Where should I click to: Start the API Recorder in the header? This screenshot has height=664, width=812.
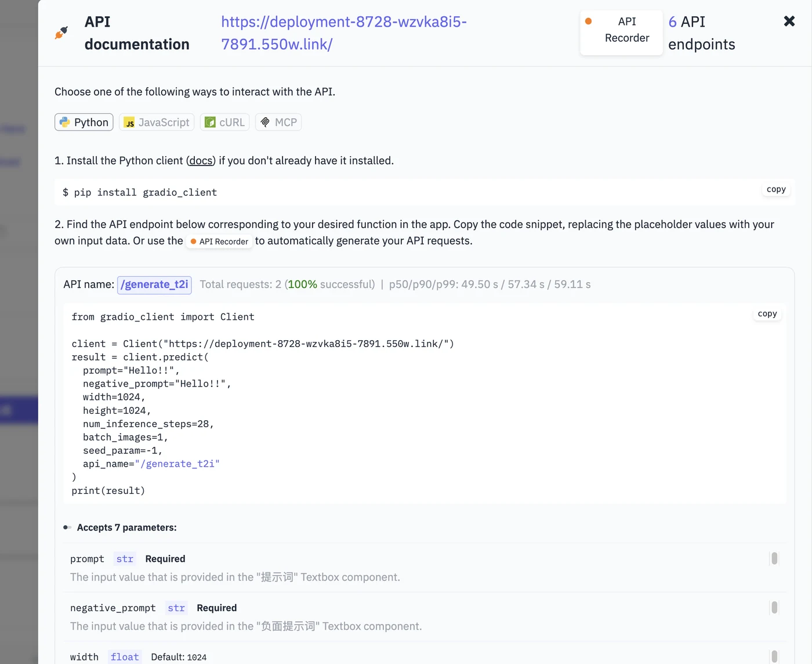[621, 33]
